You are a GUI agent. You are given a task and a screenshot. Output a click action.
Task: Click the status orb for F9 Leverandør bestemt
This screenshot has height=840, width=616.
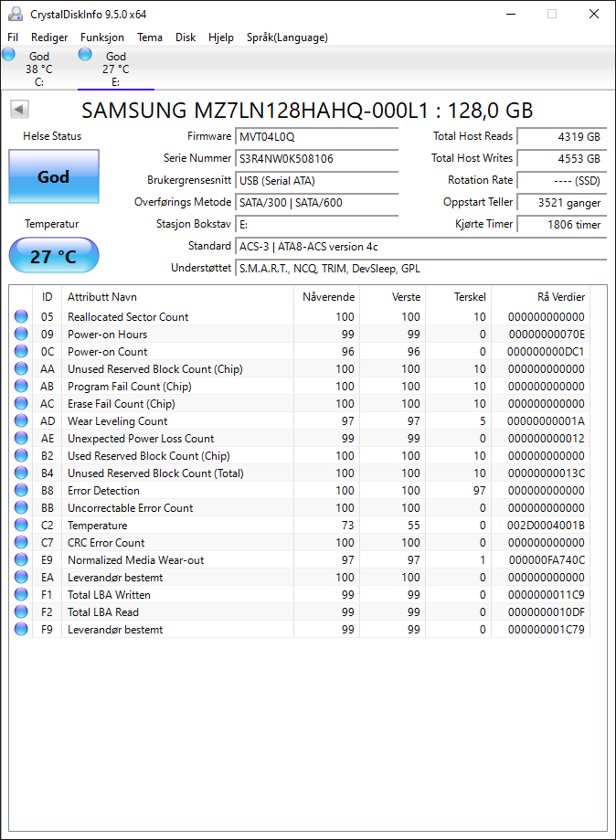pyautogui.click(x=21, y=629)
